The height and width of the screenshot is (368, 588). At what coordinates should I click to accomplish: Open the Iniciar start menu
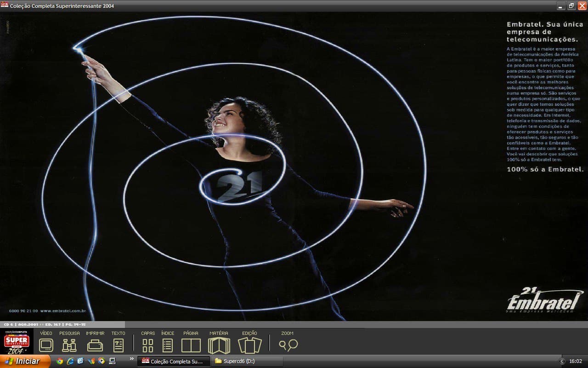[25, 361]
